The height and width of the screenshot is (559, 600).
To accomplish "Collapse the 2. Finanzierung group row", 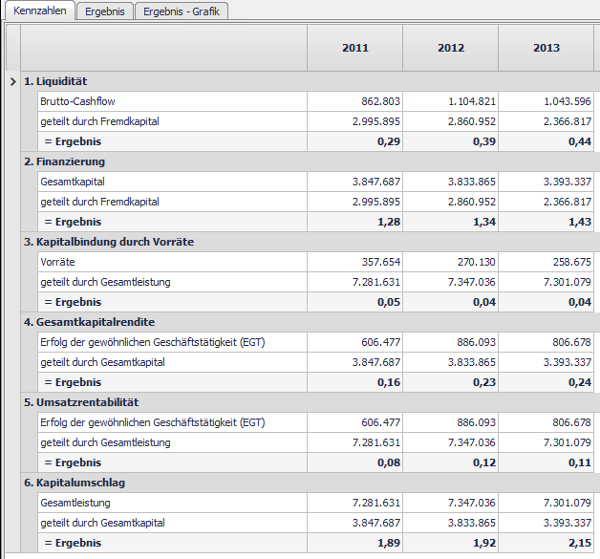I will coord(310,162).
